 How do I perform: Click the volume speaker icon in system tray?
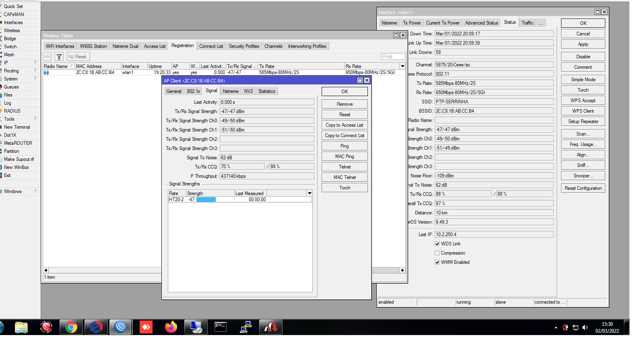click(x=585, y=327)
